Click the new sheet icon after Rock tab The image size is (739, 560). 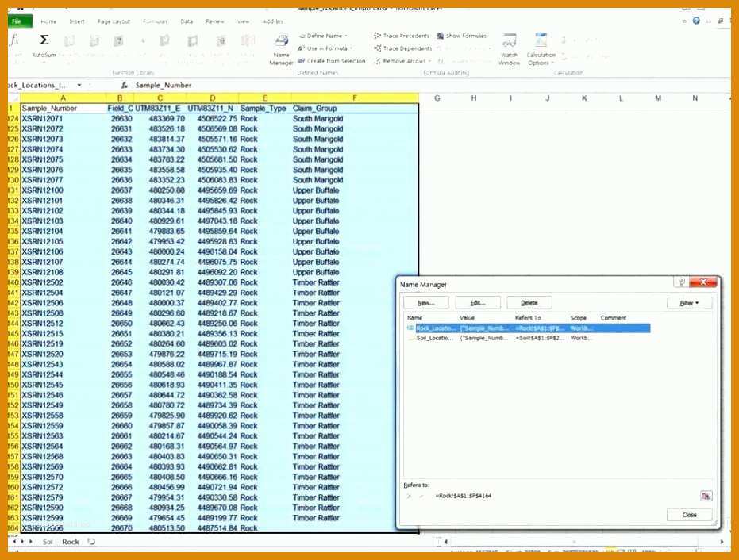[91, 542]
